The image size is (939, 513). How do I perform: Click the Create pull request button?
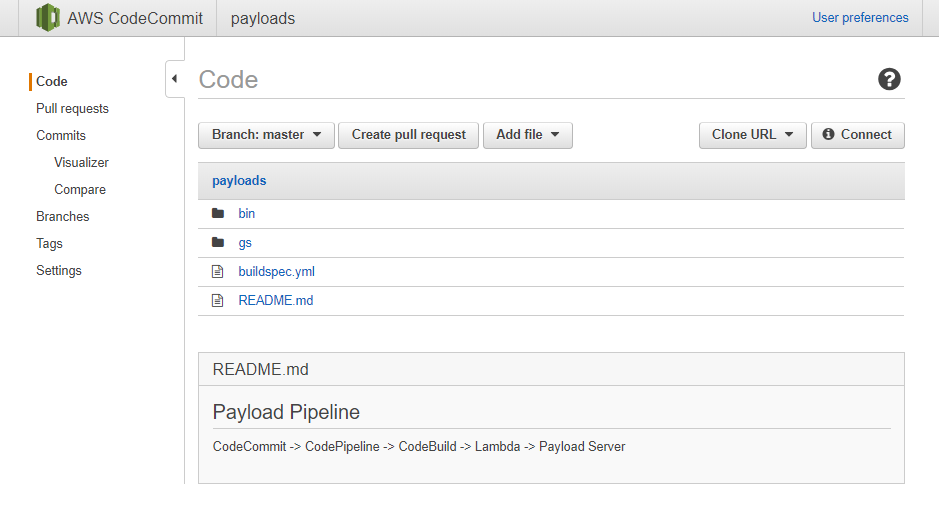(x=408, y=135)
